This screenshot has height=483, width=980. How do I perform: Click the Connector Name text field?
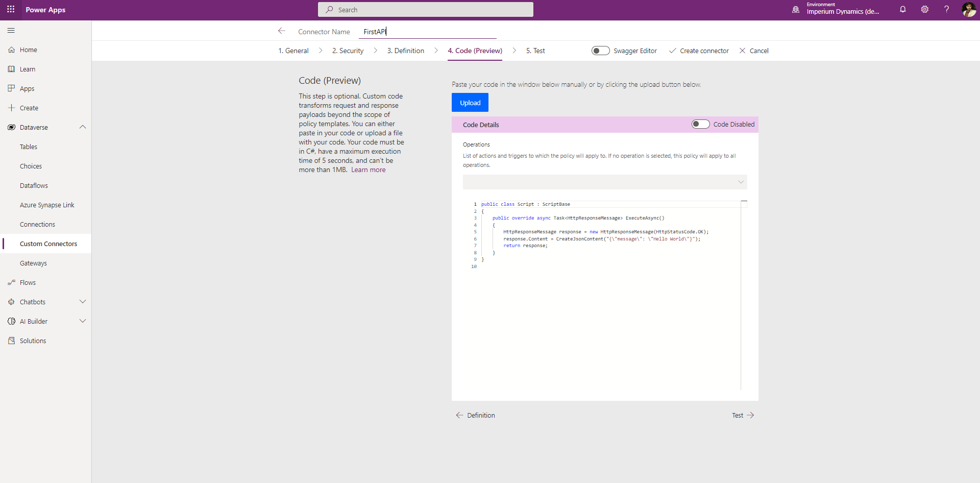pyautogui.click(x=428, y=32)
